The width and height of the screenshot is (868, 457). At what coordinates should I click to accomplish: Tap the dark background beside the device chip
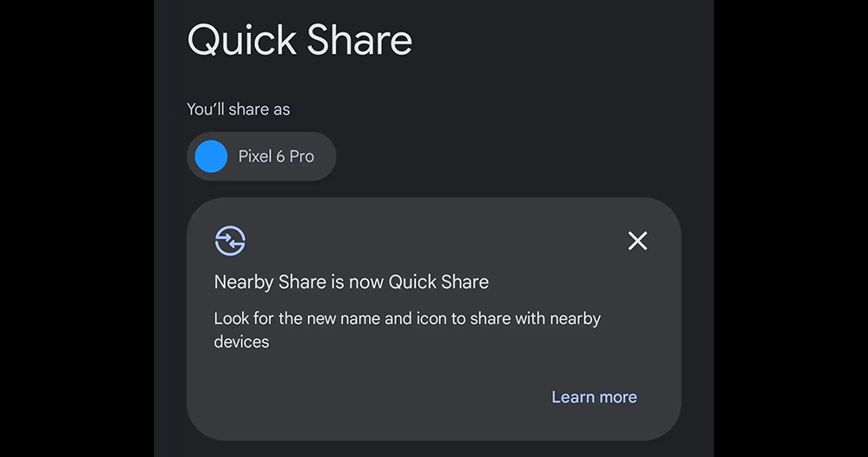pos(498,156)
